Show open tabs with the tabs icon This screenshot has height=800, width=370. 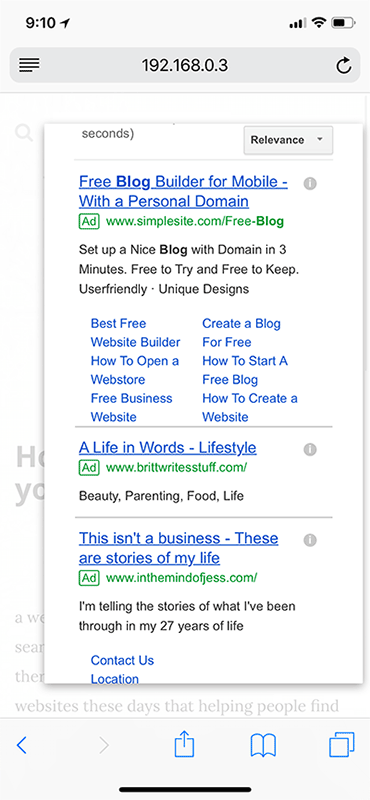tap(341, 745)
